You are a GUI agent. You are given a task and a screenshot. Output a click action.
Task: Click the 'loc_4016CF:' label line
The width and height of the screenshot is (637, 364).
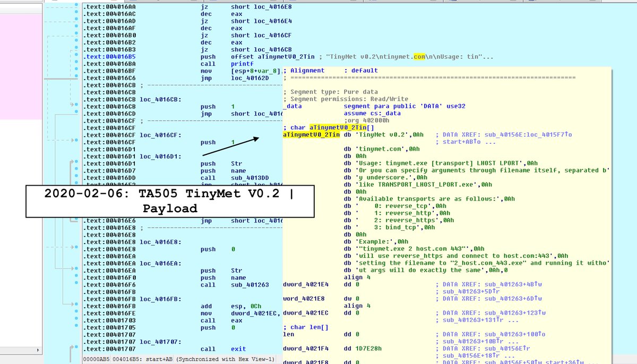pos(160,135)
